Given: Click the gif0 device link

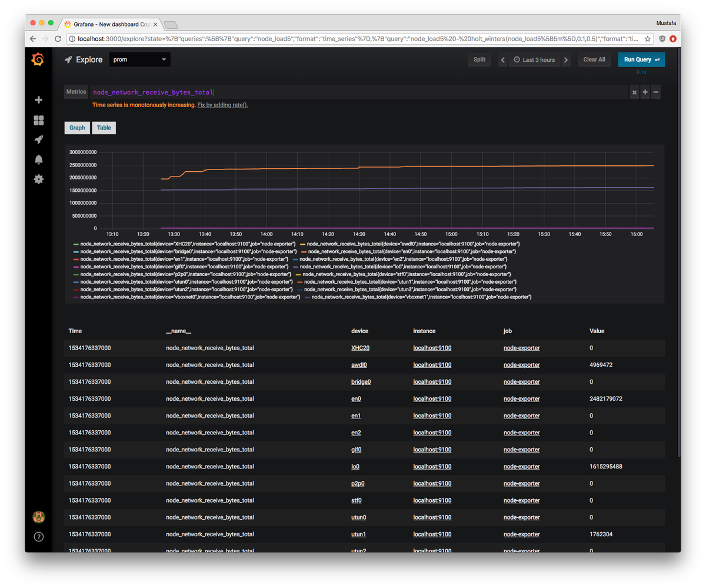Looking at the screenshot, I should click(356, 449).
